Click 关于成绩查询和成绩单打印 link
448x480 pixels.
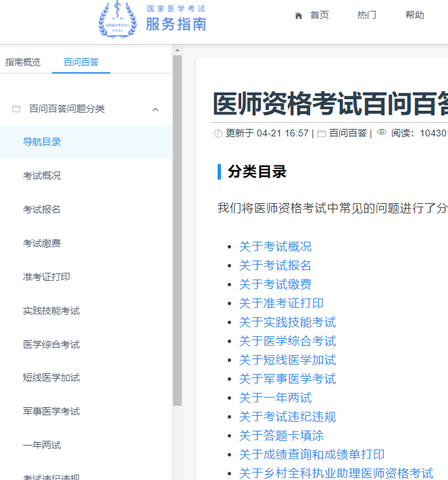point(312,454)
